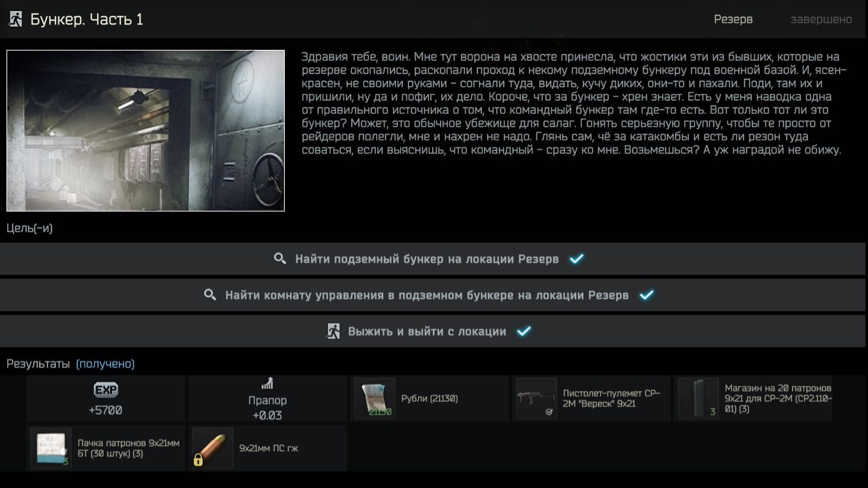Select the Выжить и выйти с локации objective row

coord(432,331)
